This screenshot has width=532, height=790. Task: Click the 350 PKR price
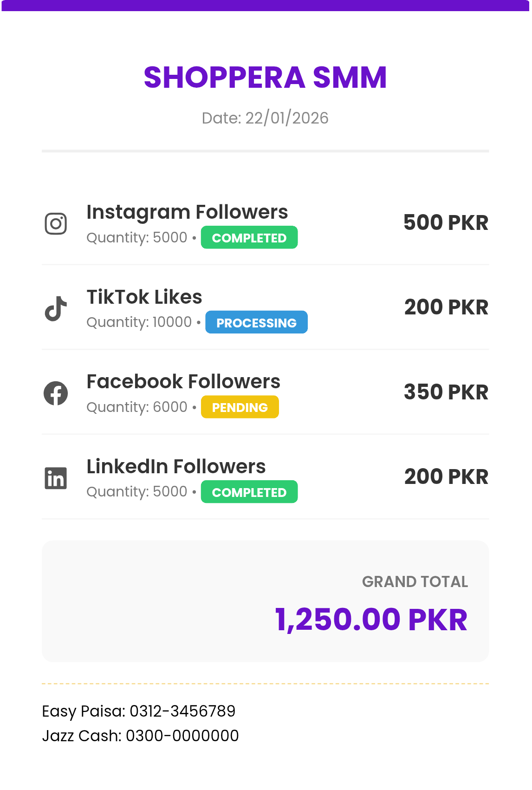(x=446, y=392)
